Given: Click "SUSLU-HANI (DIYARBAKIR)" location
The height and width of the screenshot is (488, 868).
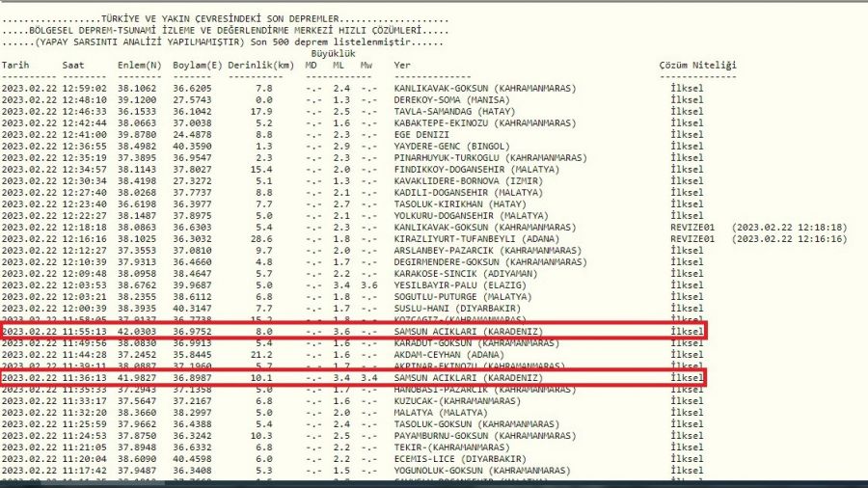Looking at the screenshot, I should point(457,310).
